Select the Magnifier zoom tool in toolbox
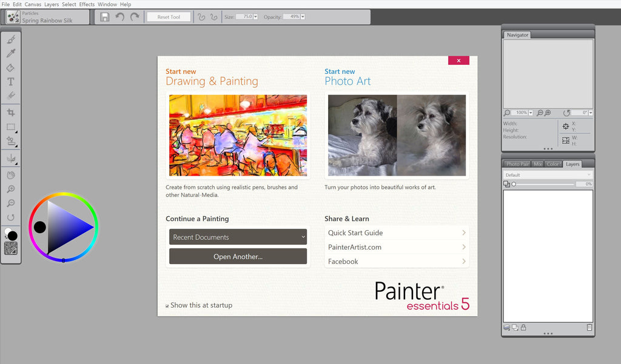Image resolution: width=621 pixels, height=364 pixels. point(11,190)
